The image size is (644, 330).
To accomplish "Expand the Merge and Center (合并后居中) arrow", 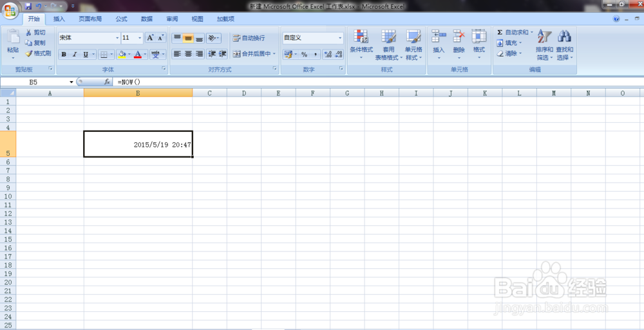I will click(x=274, y=54).
